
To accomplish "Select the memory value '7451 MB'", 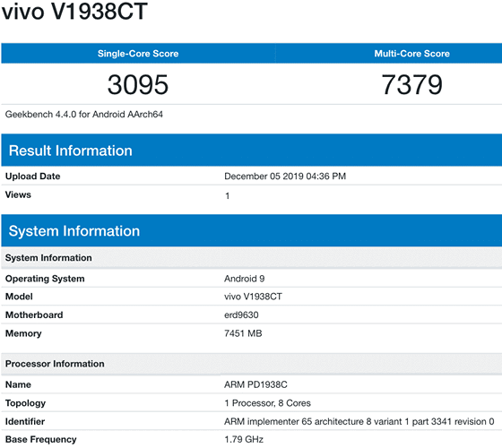I will click(x=243, y=333).
